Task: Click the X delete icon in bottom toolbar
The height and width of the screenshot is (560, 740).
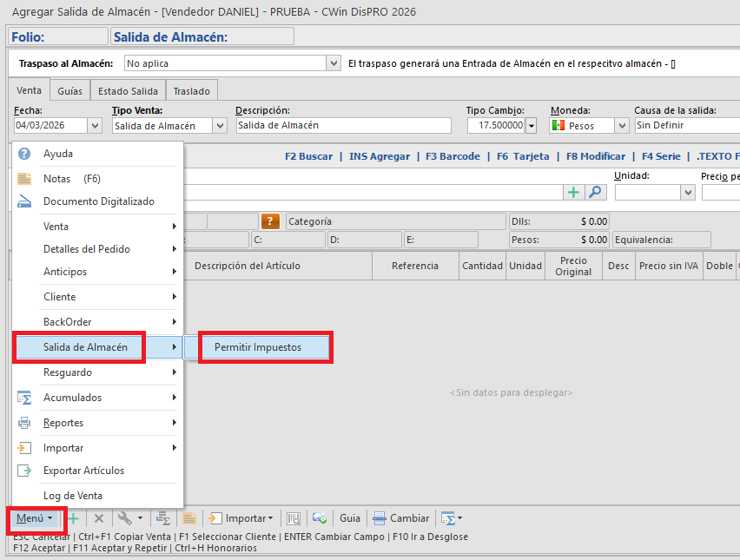Action: 99,518
